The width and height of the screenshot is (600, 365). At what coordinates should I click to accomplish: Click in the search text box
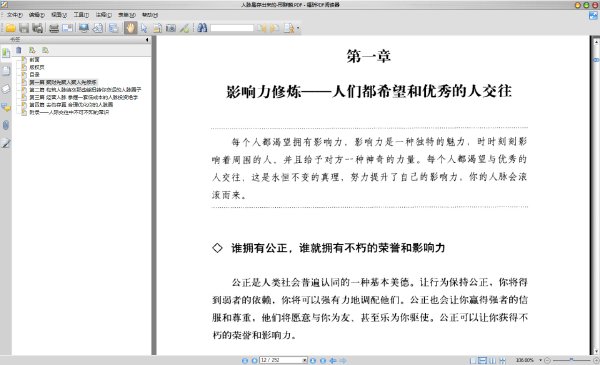[x=232, y=28]
